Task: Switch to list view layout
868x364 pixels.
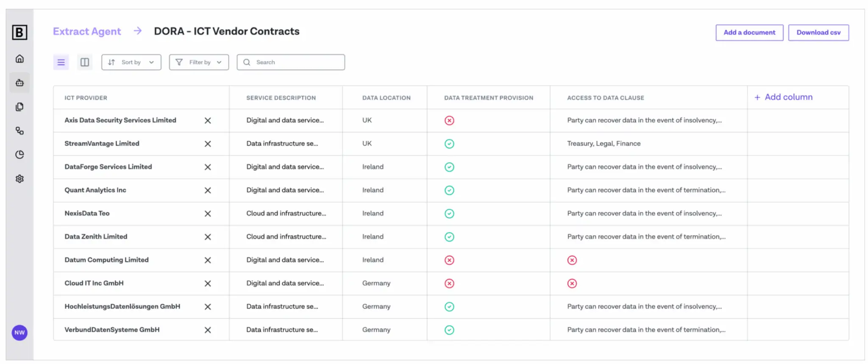Action: point(61,62)
